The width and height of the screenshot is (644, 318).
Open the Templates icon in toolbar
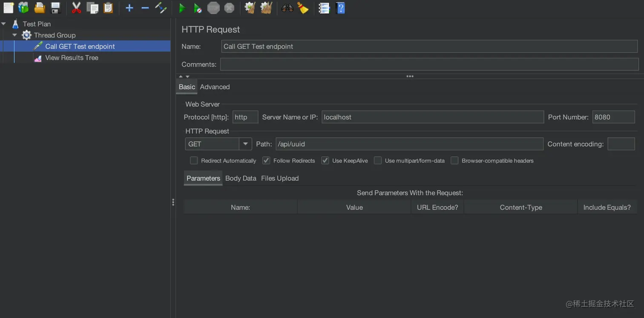click(x=23, y=8)
